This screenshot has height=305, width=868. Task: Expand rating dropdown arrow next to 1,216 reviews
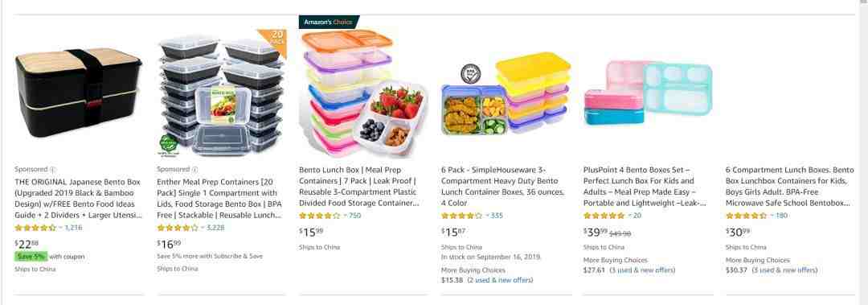point(60,228)
